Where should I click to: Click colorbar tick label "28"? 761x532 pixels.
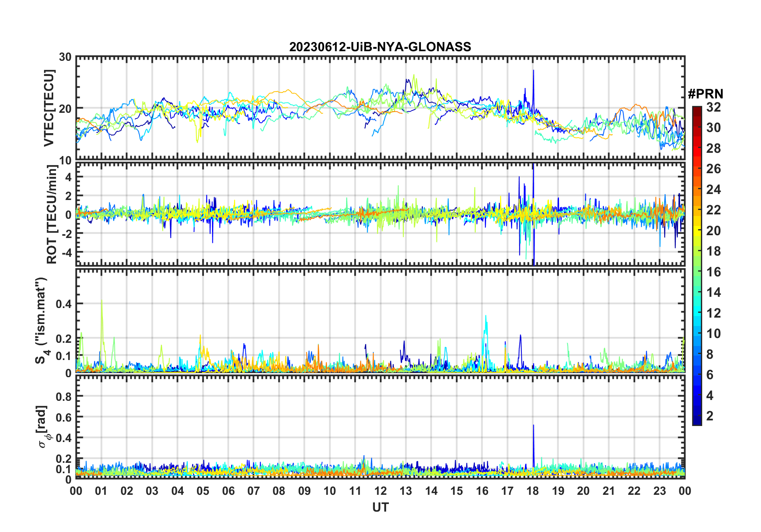(x=713, y=148)
